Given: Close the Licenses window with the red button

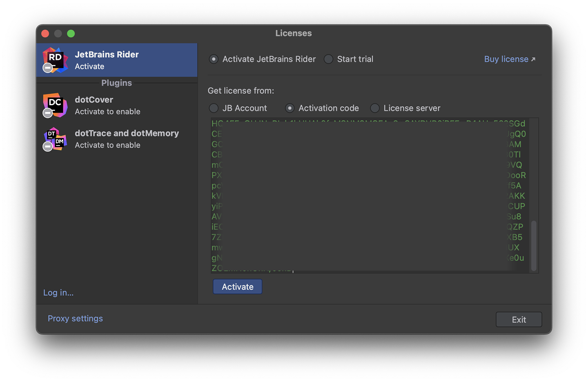Looking at the screenshot, I should [x=45, y=33].
